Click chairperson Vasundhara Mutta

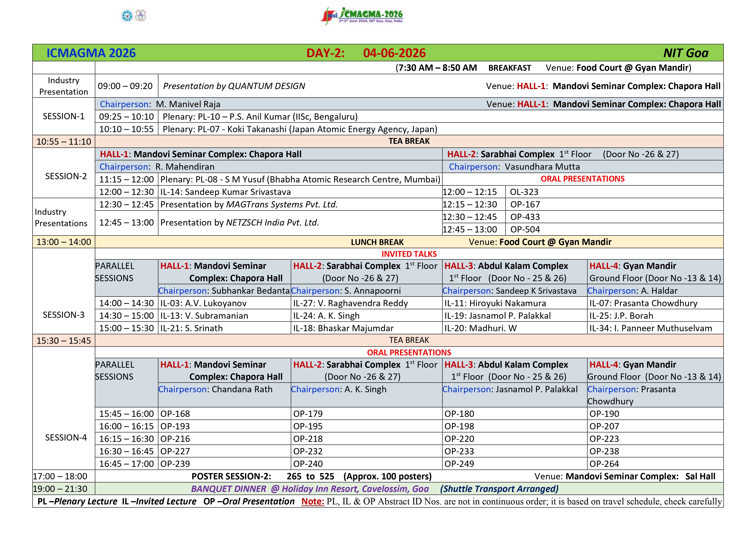(x=542, y=167)
